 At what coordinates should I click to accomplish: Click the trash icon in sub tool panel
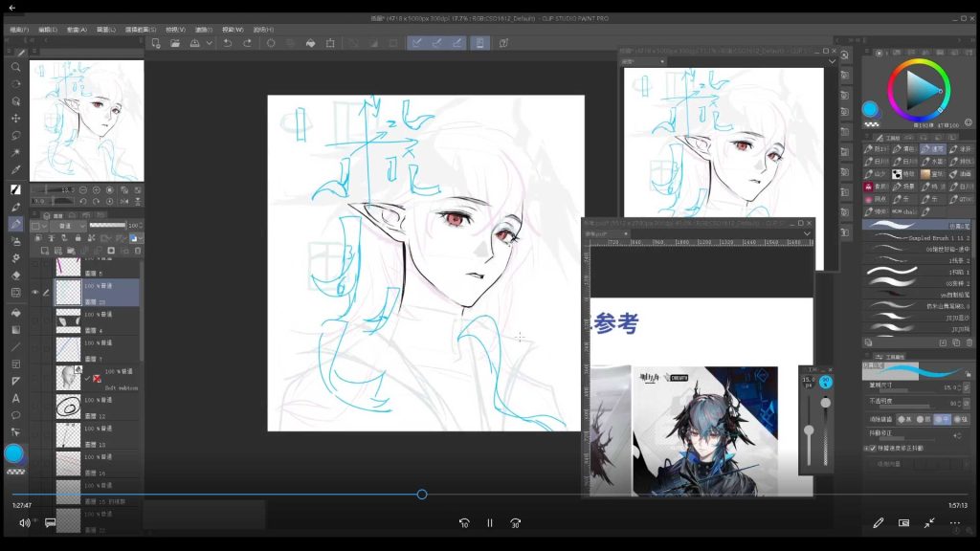tap(969, 342)
